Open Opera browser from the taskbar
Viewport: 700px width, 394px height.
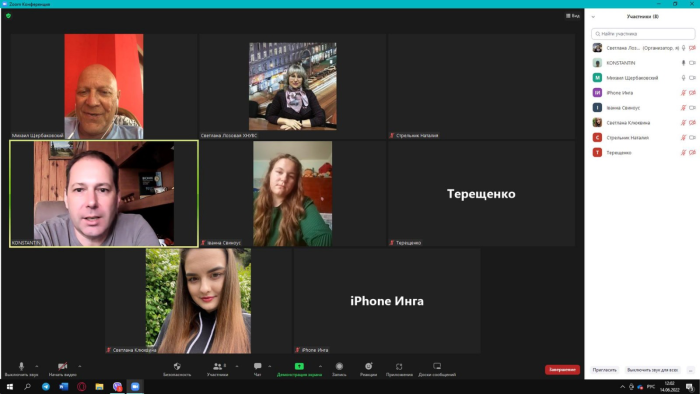(81, 386)
